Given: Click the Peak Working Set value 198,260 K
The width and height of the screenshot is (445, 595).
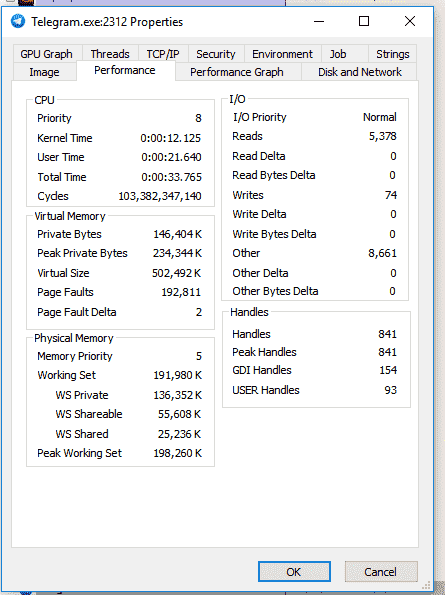Looking at the screenshot, I should click(178, 453).
